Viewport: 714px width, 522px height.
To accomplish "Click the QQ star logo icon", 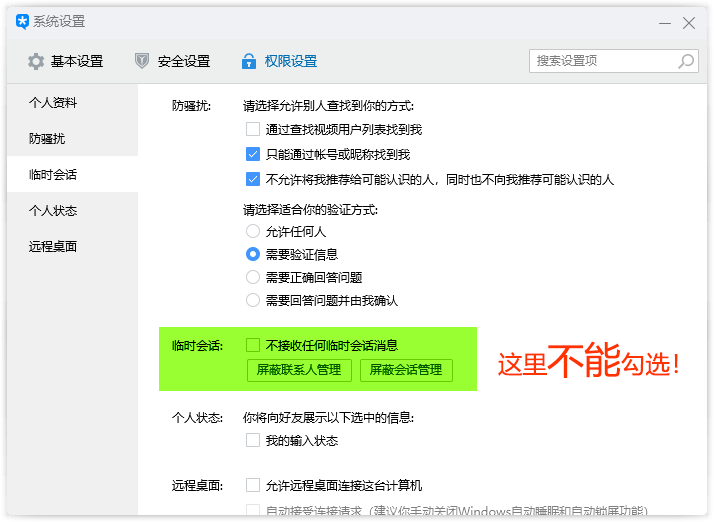I will [21, 22].
